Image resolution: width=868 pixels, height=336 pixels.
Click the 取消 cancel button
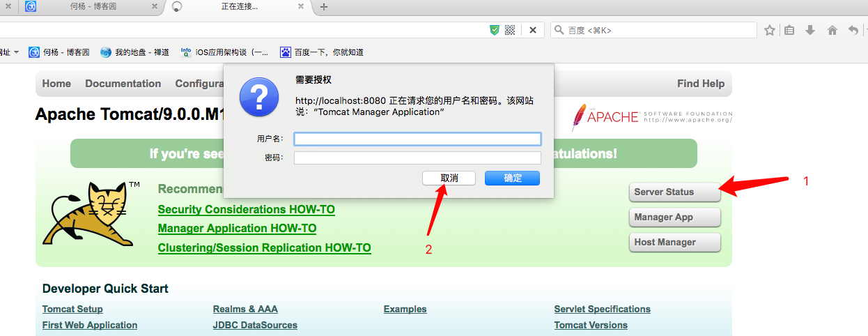point(449,178)
